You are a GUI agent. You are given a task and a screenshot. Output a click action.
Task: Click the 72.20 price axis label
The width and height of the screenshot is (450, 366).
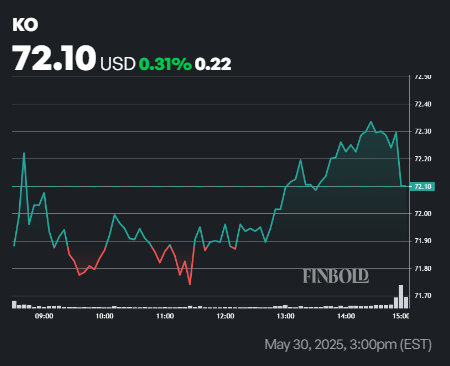(423, 159)
